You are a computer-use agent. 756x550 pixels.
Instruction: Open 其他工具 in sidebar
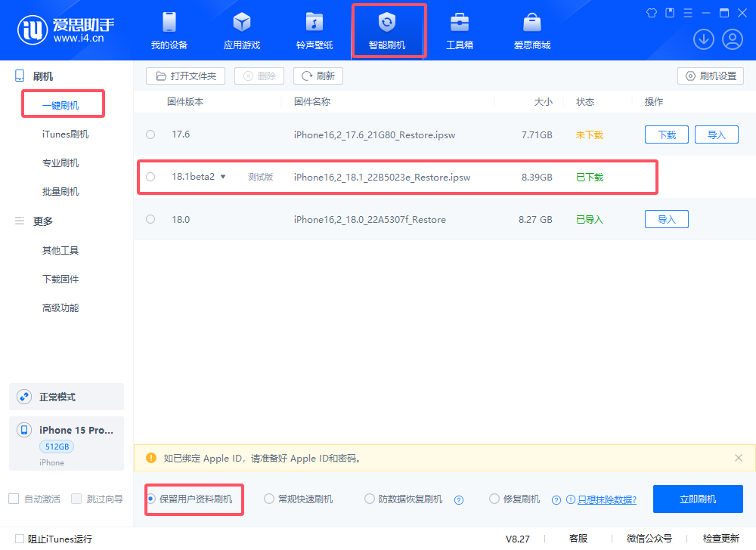tap(60, 250)
